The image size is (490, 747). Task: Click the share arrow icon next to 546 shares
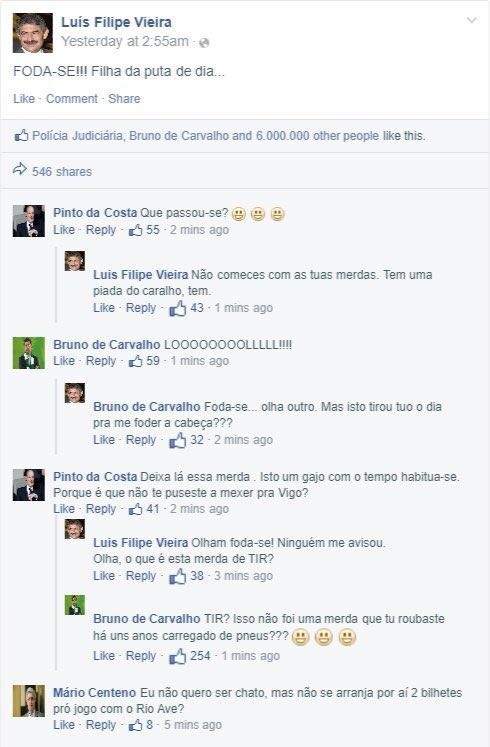(x=20, y=169)
